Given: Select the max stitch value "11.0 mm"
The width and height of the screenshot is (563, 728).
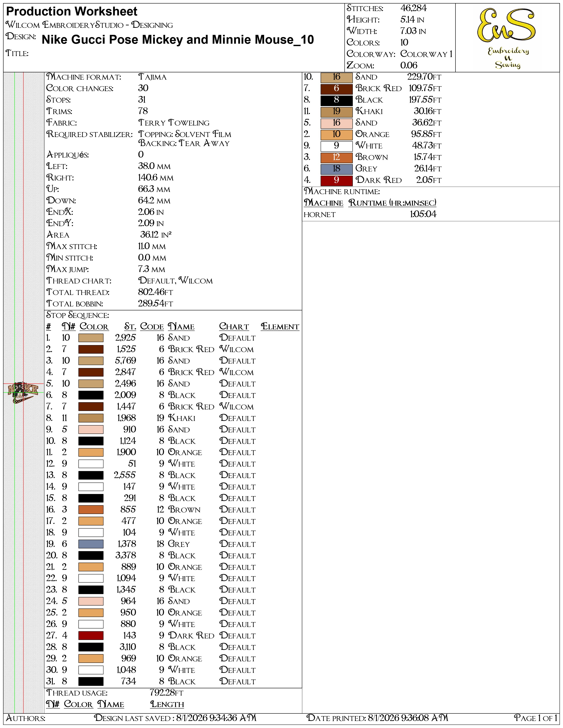Looking at the screenshot, I should [152, 246].
